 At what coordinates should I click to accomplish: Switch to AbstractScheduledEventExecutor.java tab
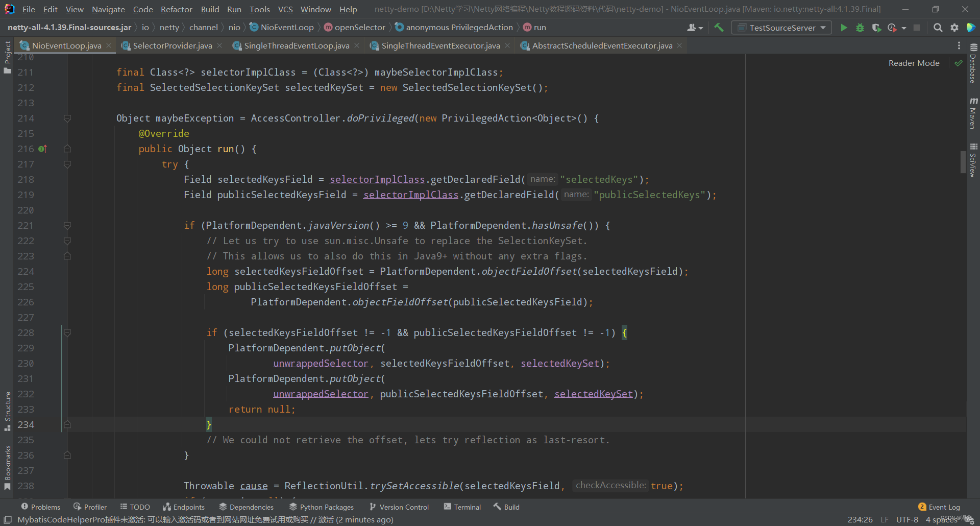click(602, 45)
